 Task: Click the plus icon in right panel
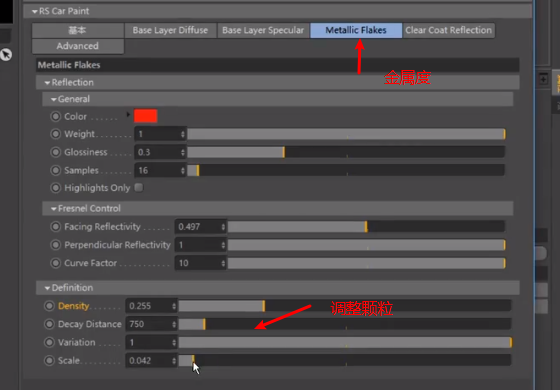pos(543,79)
